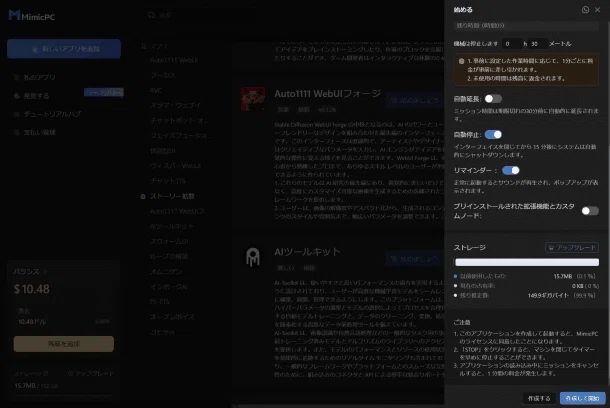Disable the 自動停止 auto-stop toggle

pyautogui.click(x=493, y=135)
